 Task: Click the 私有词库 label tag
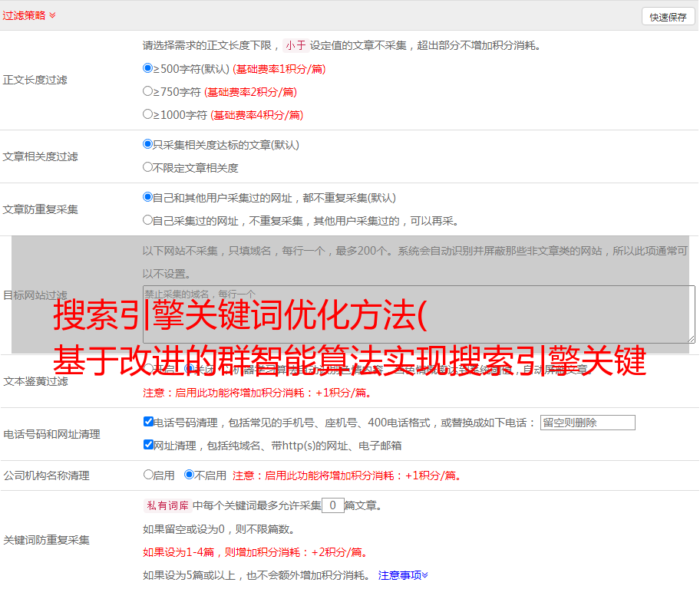[167, 505]
